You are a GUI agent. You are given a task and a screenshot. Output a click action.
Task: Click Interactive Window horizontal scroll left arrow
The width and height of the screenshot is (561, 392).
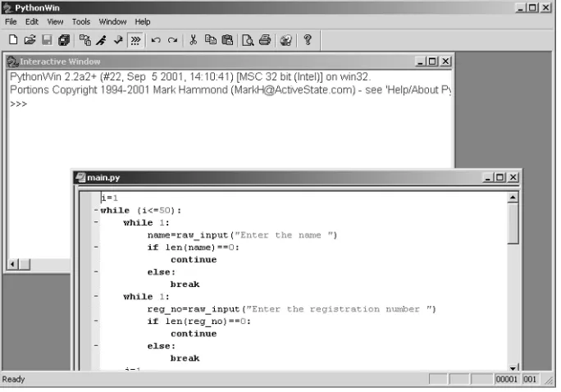pos(12,264)
